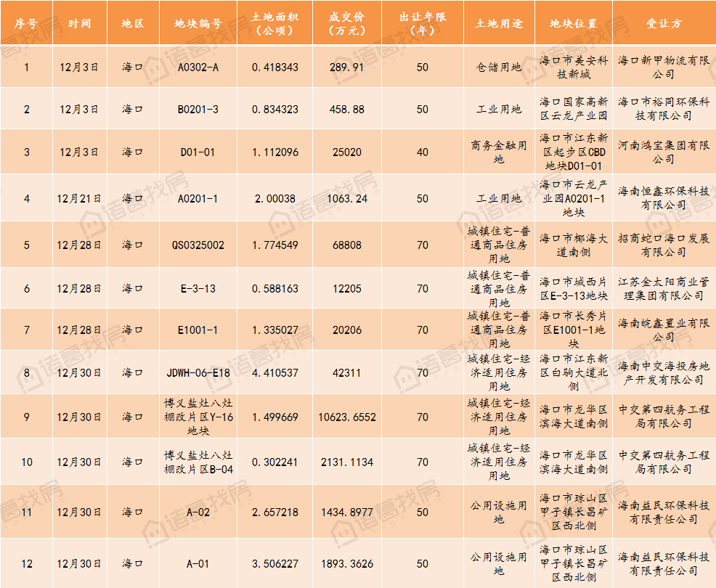Screen dimensions: 716x588
Task: Click the 地块编号 column header
Action: coord(198,23)
